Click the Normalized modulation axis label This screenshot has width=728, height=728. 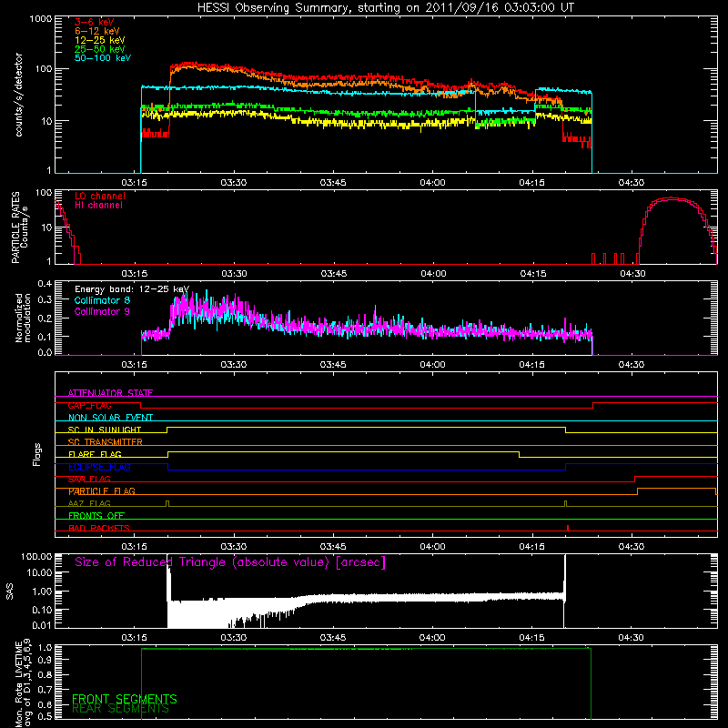(23, 318)
